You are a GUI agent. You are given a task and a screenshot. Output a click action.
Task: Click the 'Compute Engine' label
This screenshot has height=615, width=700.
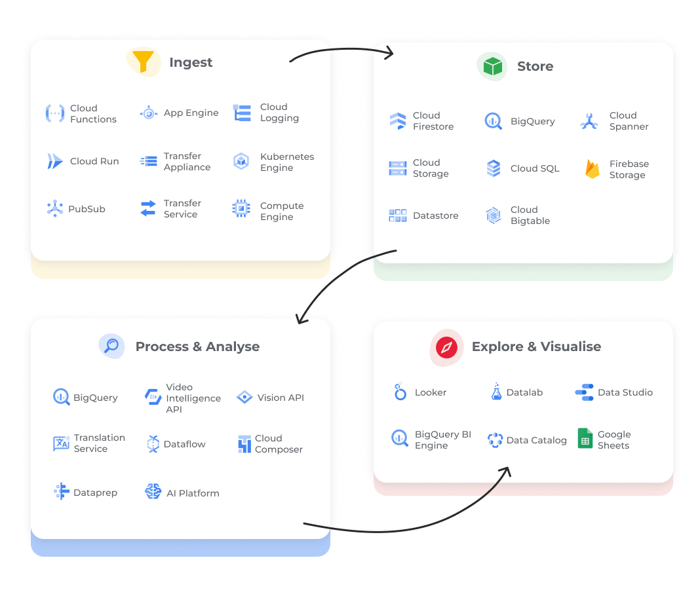(x=282, y=211)
